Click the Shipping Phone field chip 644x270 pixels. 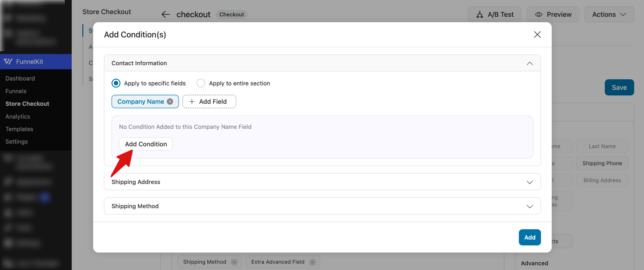click(602, 163)
